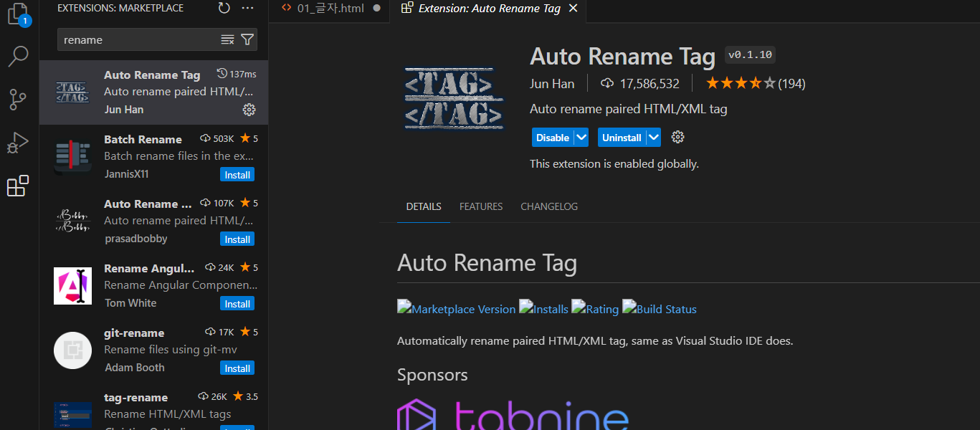Screen dimensions: 980x430
Task: Open the Marketplace Version badge link
Action: pyautogui.click(x=456, y=309)
